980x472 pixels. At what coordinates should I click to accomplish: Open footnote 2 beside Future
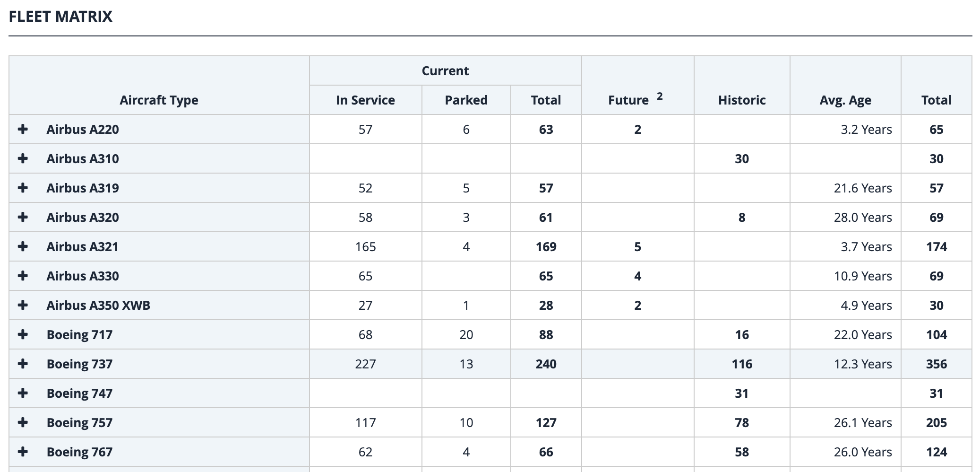pos(660,96)
